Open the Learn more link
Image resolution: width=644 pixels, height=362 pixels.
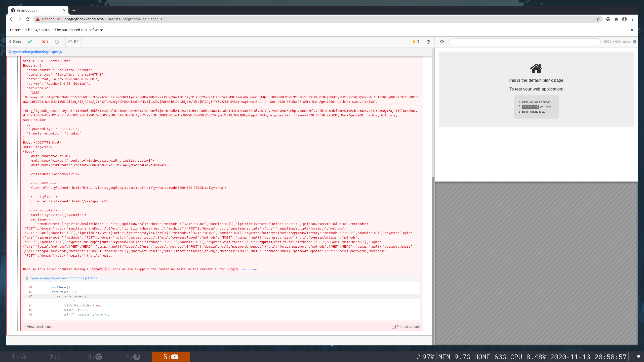248,269
